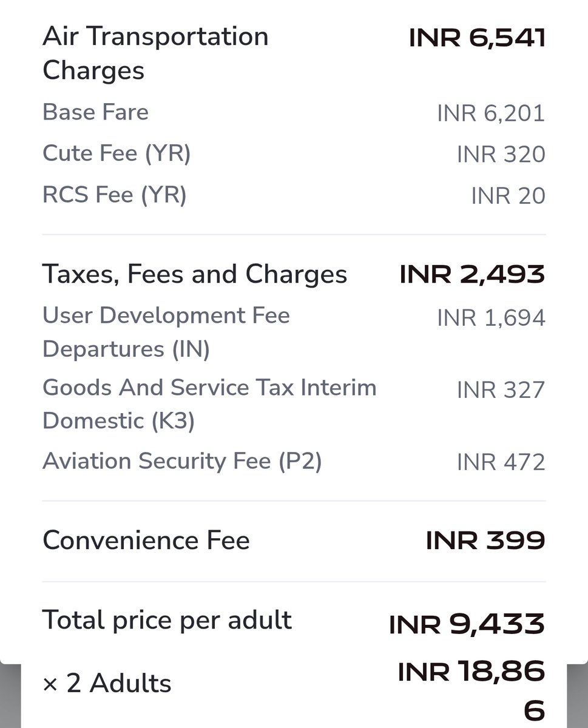Click the INR 2,493 taxes total

point(472,274)
